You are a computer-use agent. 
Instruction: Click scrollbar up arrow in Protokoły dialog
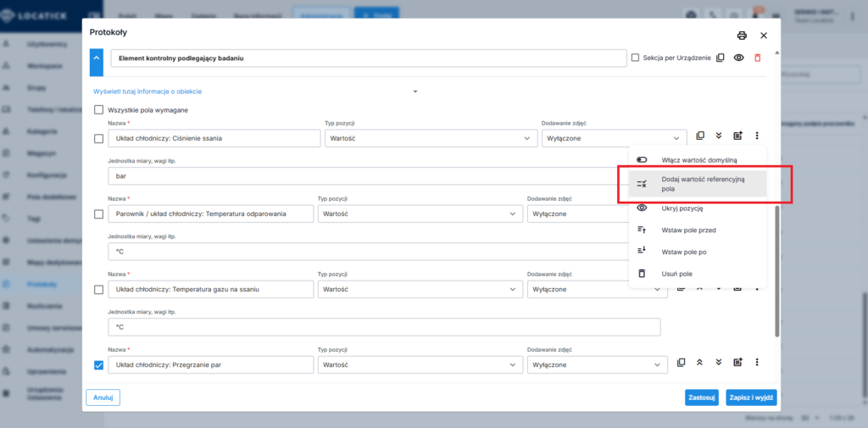(776, 53)
